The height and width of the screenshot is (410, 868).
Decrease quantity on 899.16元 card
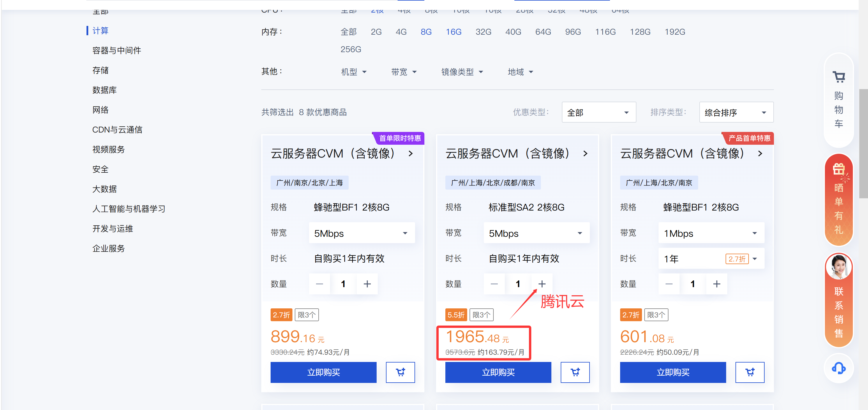tap(320, 284)
